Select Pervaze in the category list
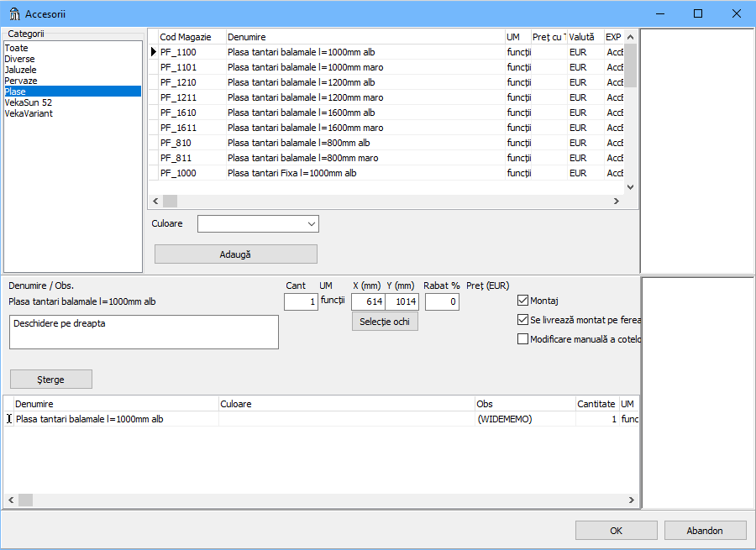Viewport: 756px width, 550px height. click(x=21, y=81)
